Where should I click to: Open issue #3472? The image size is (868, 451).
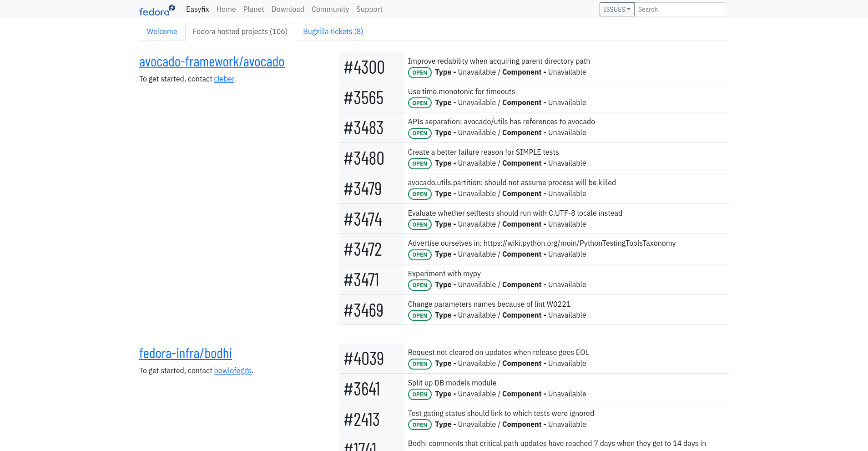pos(363,249)
